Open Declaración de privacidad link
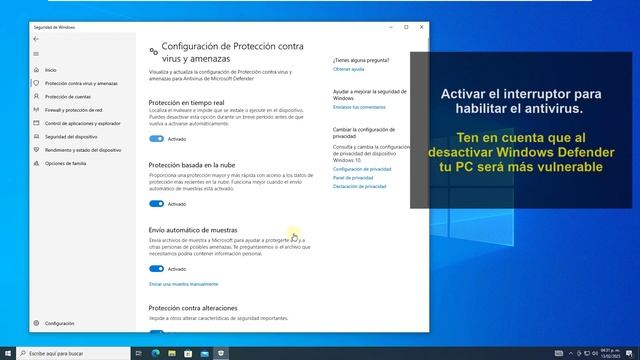The image size is (640, 360). click(x=359, y=186)
